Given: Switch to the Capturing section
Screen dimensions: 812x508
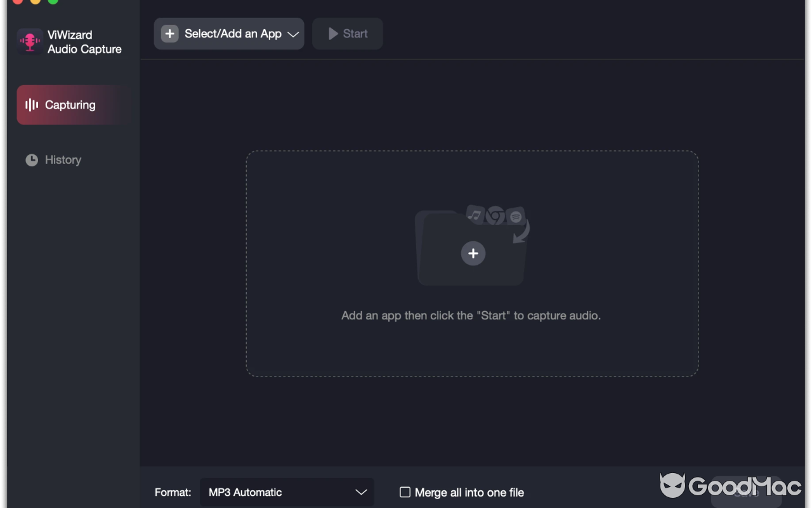Looking at the screenshot, I should pyautogui.click(x=70, y=105).
